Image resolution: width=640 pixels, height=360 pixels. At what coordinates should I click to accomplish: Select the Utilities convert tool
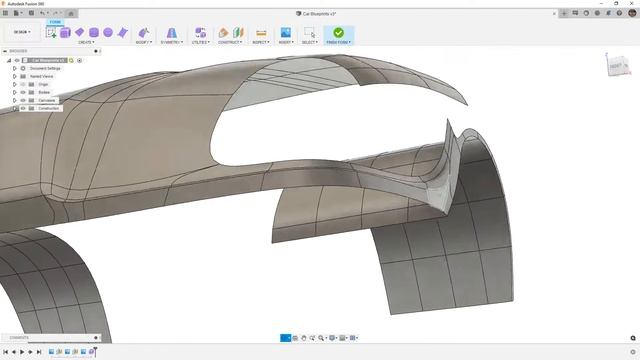point(200,33)
